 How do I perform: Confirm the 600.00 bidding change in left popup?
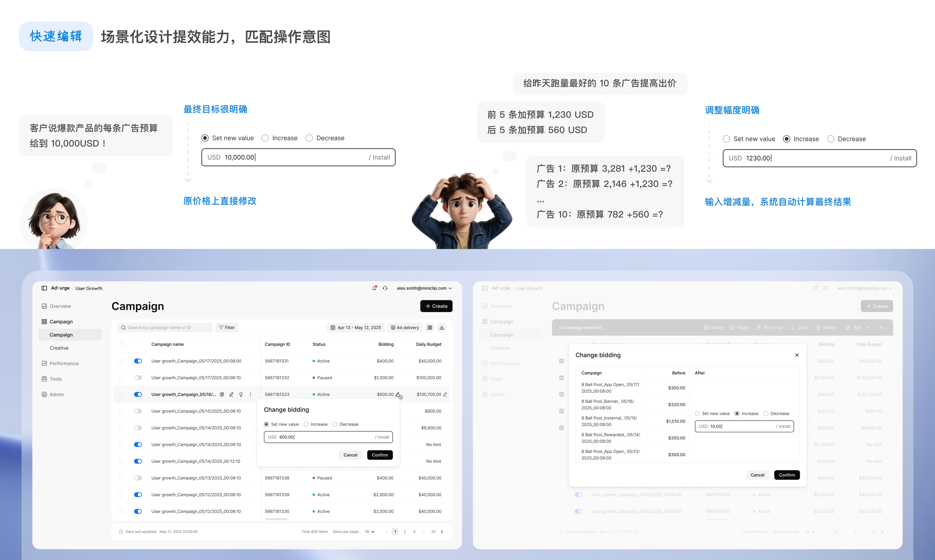pos(380,455)
